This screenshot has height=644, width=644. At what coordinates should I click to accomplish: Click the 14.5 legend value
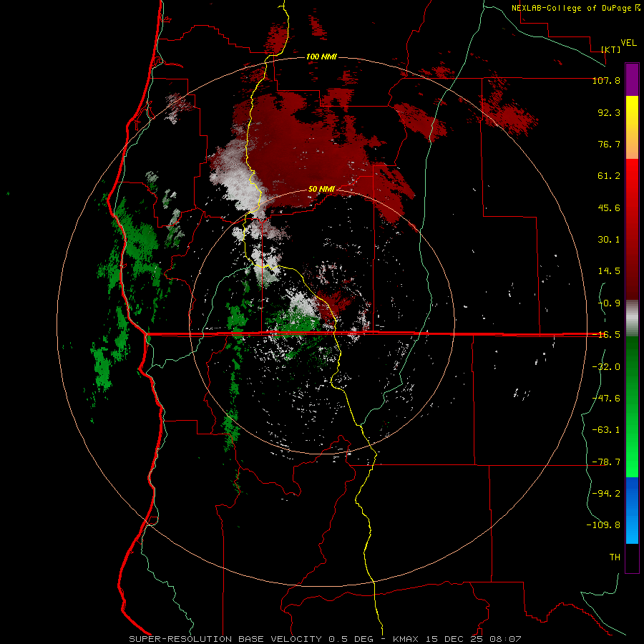(609, 271)
